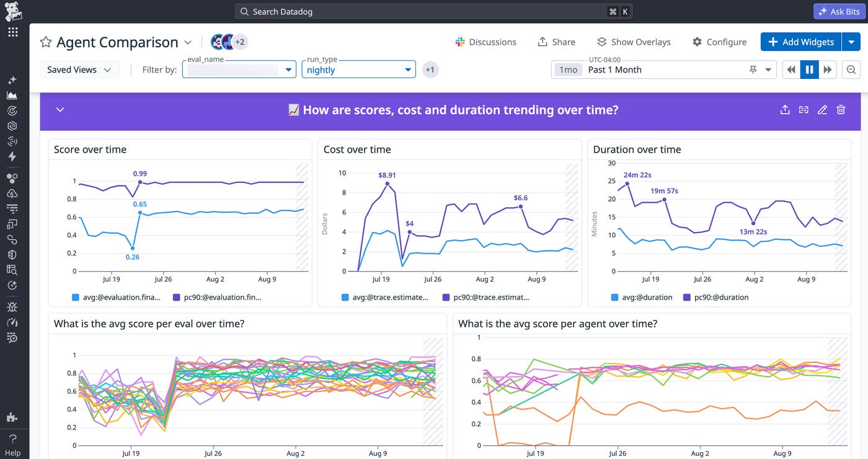Click the Add Widgets button
868x459 pixels.
tap(801, 42)
